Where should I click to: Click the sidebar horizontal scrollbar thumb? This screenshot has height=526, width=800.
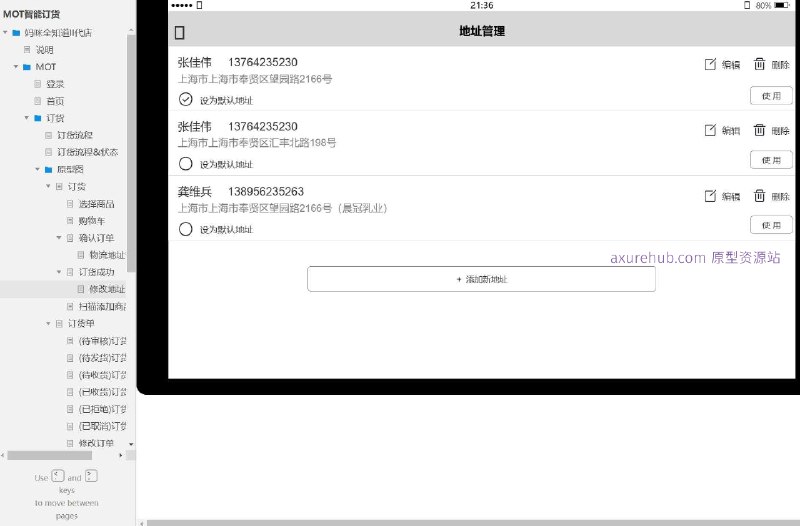pyautogui.click(x=49, y=455)
